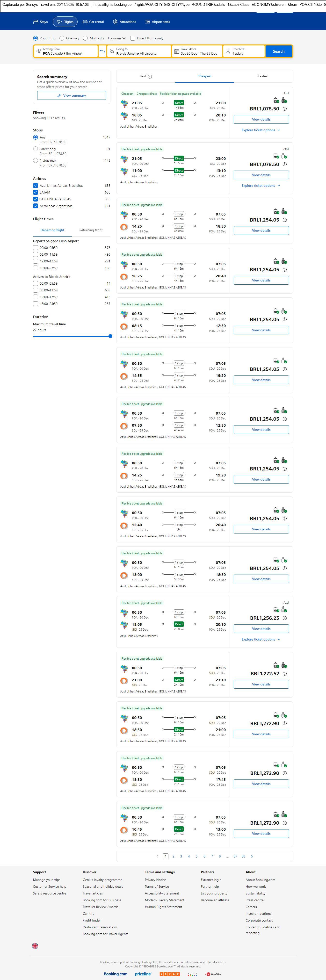Click the Maximum travel time slider handle

tap(110, 336)
